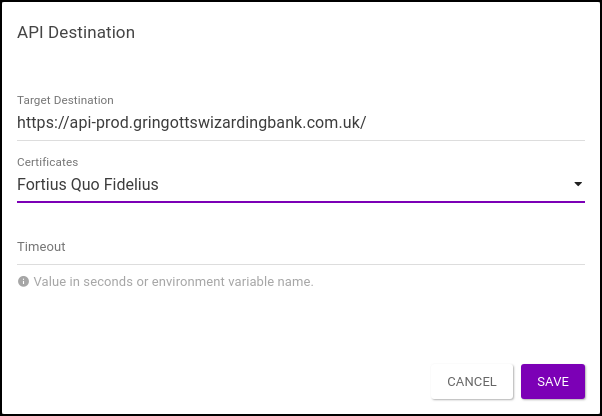
Task: Click the API Destination dialog title
Action: pyautogui.click(x=76, y=32)
